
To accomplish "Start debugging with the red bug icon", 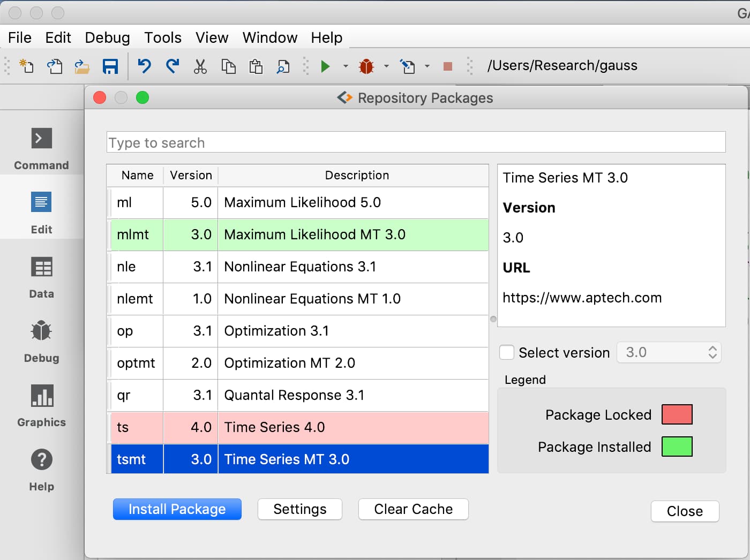I will point(366,66).
